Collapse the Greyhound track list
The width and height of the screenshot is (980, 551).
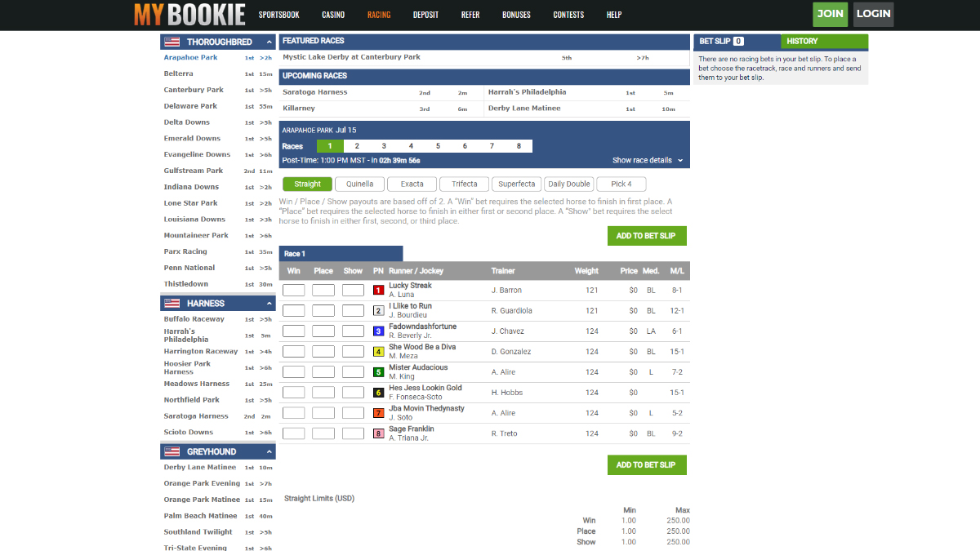269,451
